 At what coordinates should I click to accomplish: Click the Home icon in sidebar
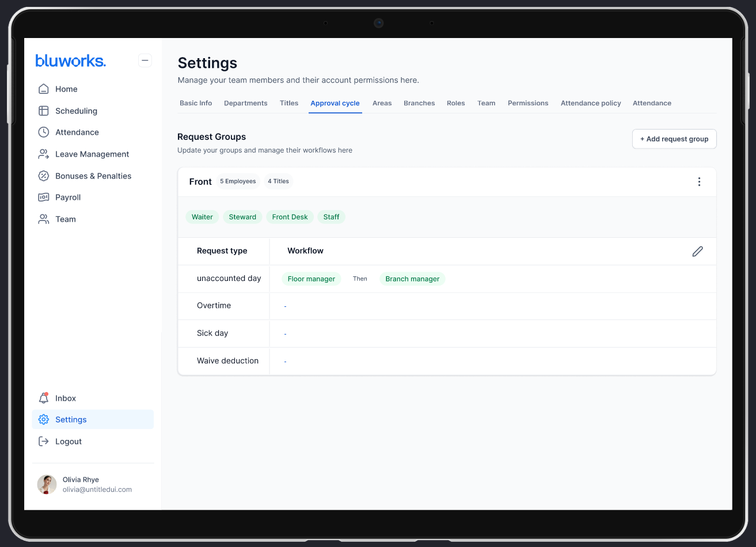click(x=43, y=89)
